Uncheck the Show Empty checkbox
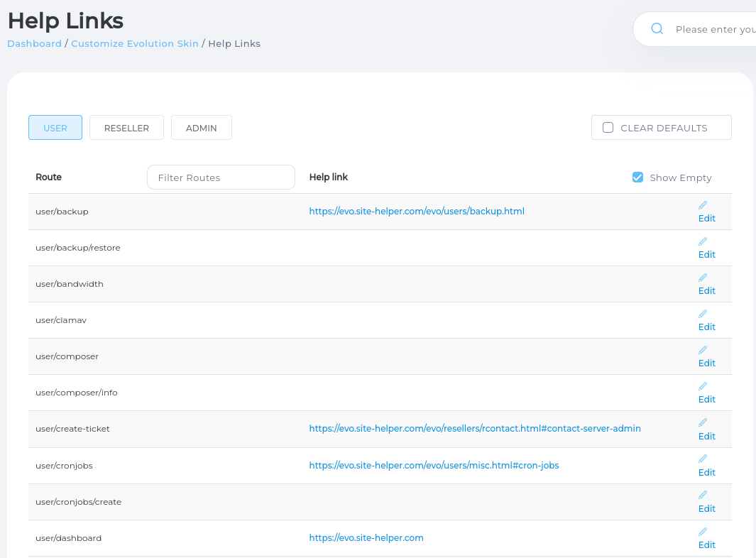Viewport: 756px width, 558px height. tap(637, 177)
